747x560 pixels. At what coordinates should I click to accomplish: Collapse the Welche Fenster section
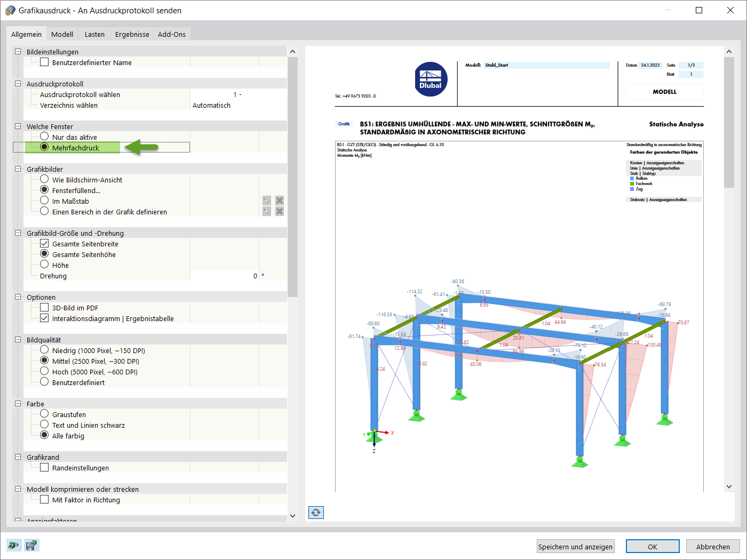[18, 126]
